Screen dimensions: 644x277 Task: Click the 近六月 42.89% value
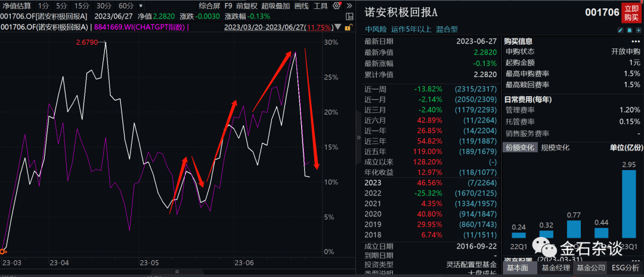(x=431, y=120)
